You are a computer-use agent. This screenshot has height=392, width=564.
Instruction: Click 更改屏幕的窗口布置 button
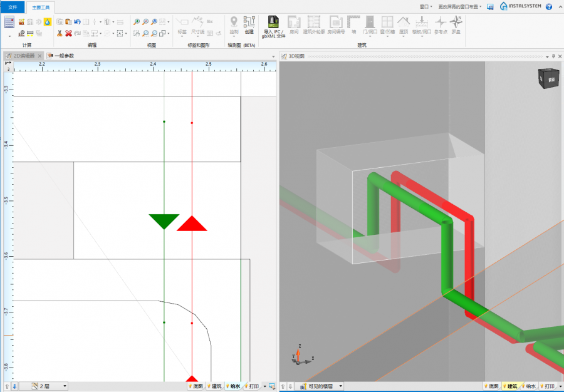(459, 6)
